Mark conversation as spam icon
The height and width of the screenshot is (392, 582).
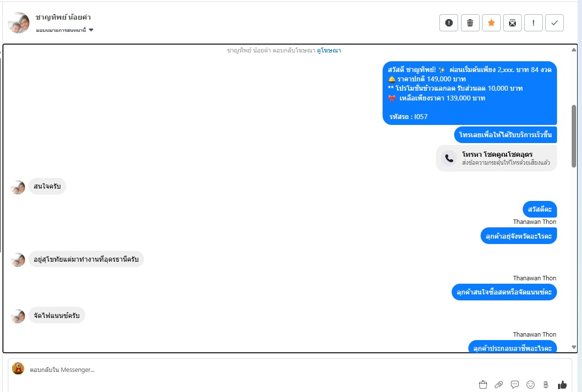point(449,23)
